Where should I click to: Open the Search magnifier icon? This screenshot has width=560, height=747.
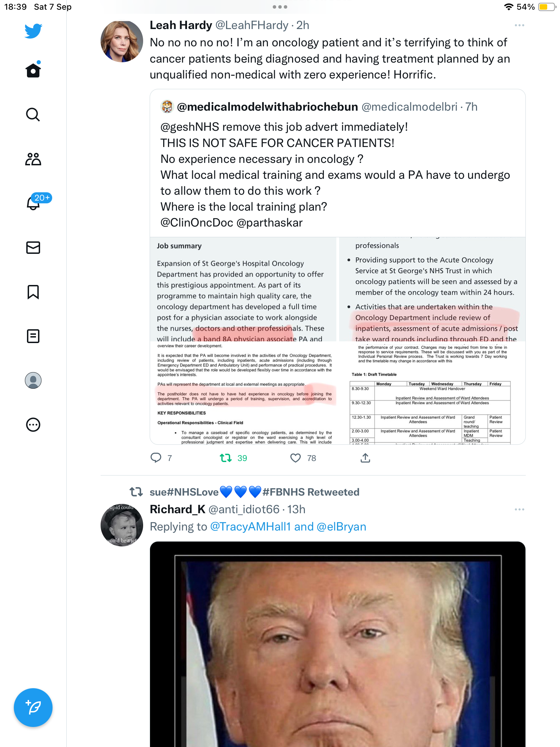pos(33,114)
